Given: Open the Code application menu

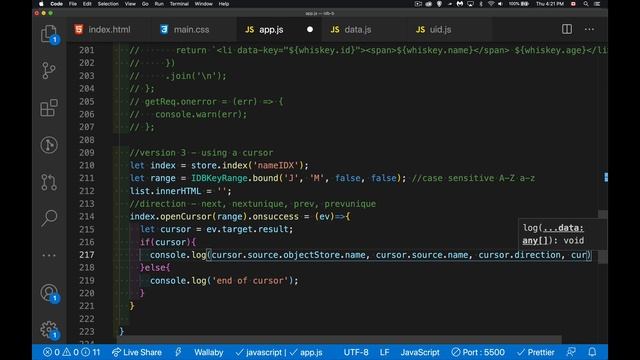Looking at the screenshot, I should (x=56, y=4).
